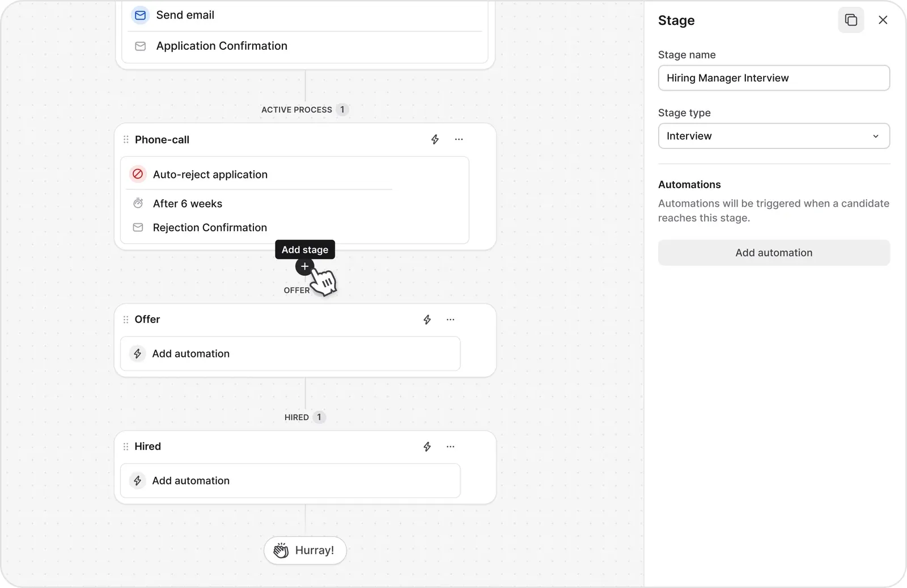Click Add automation in the Offer stage
Viewport: 907px width, 588px height.
point(290,353)
